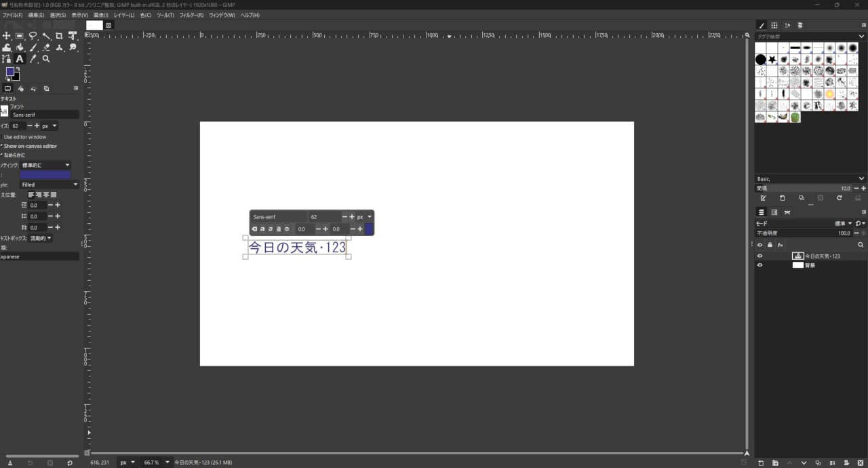Select the Move tool

(7, 36)
